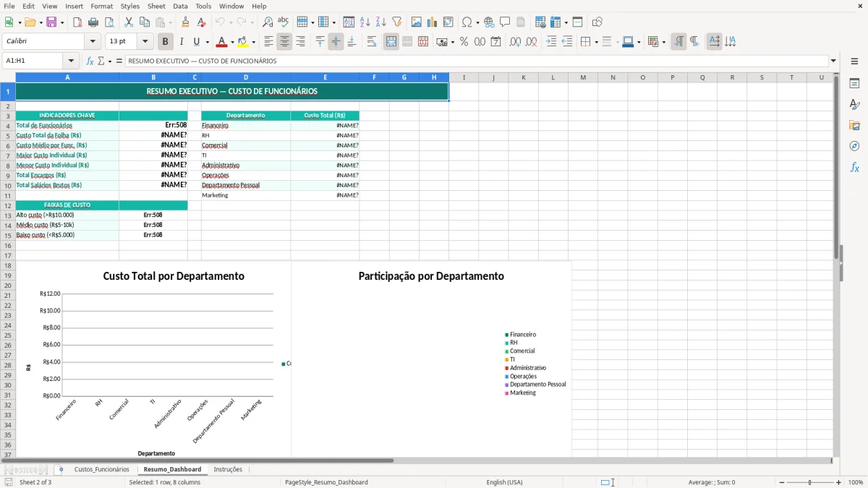Image resolution: width=868 pixels, height=488 pixels.
Task: Click the Print icon
Action: click(x=93, y=22)
